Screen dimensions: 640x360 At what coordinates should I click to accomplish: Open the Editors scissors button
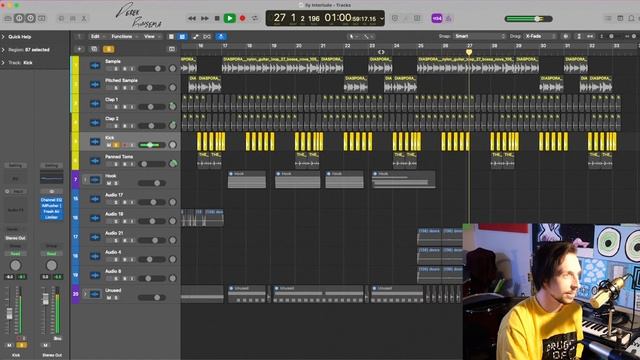pos(84,18)
